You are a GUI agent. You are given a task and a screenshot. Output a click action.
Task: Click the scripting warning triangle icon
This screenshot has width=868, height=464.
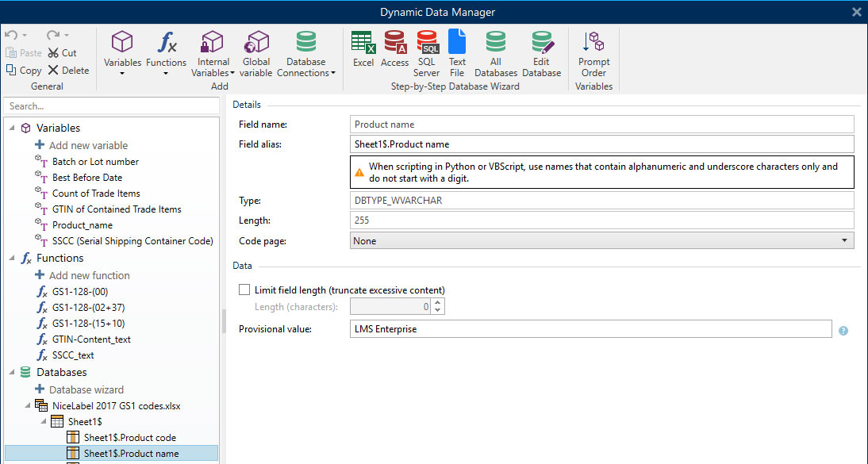point(359,173)
